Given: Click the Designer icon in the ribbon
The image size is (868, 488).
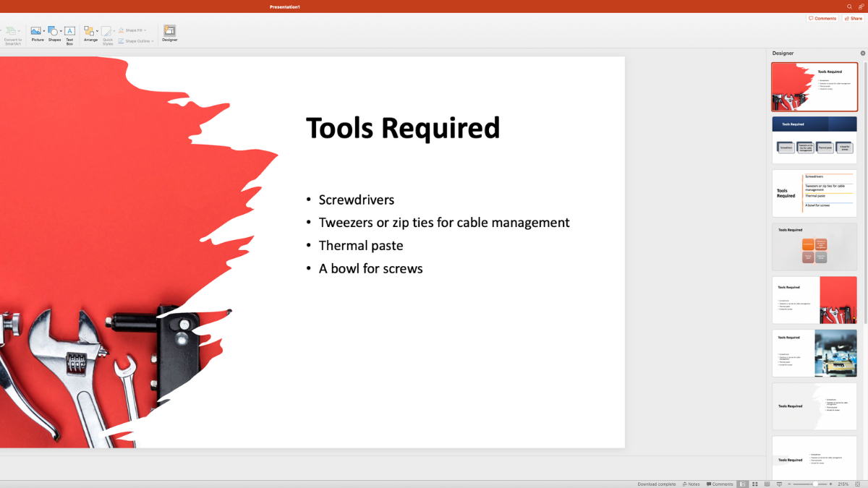Looking at the screenshot, I should [x=169, y=33].
